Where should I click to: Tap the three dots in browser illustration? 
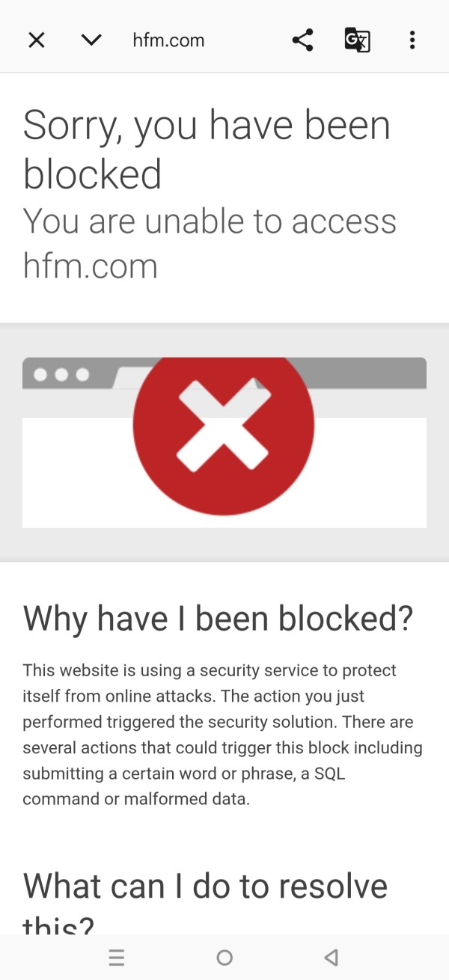(x=61, y=374)
